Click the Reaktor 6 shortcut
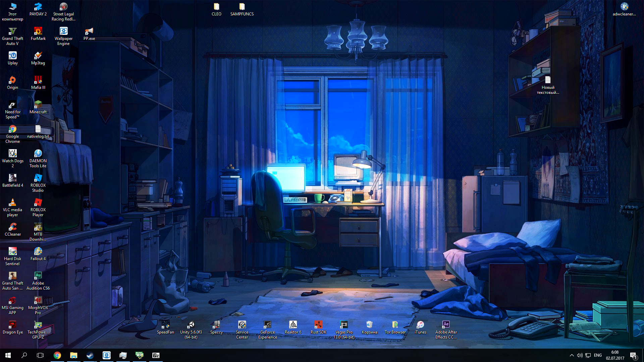The height and width of the screenshot is (362, 644). pyautogui.click(x=293, y=327)
